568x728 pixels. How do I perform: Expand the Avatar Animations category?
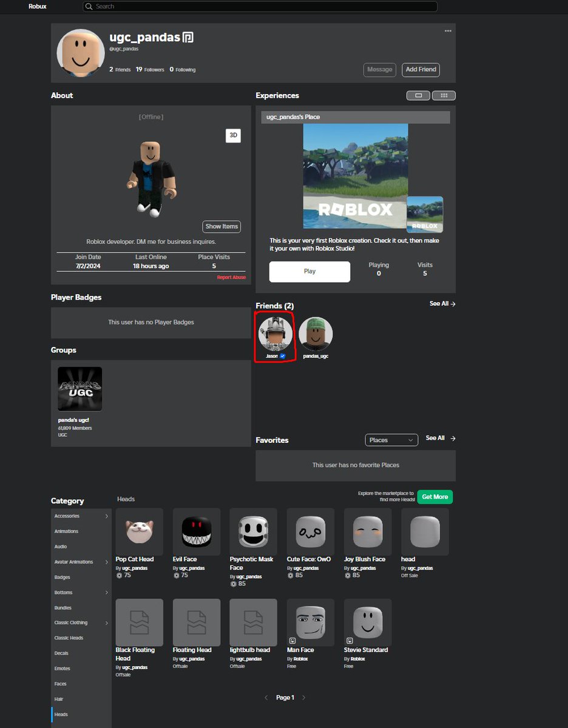coord(81,562)
